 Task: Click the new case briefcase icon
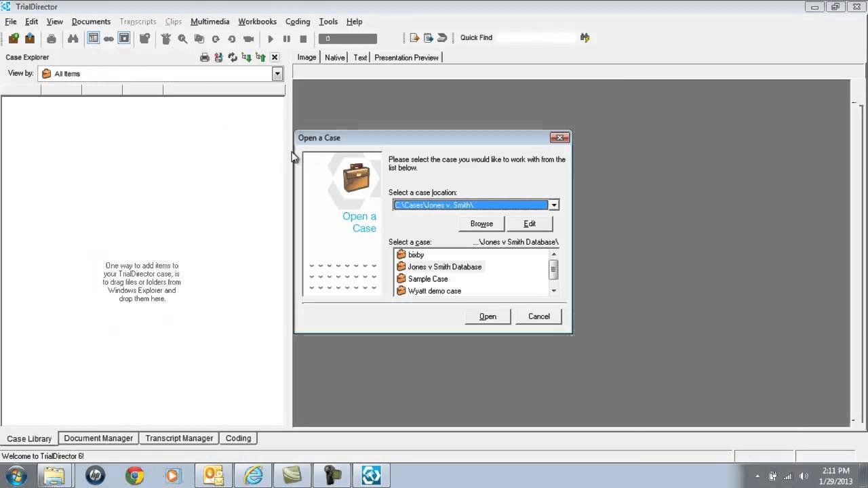click(x=14, y=39)
